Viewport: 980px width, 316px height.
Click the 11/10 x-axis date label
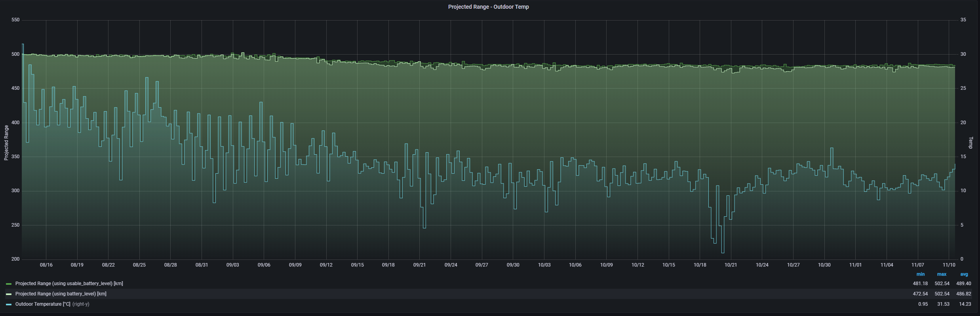click(949, 265)
